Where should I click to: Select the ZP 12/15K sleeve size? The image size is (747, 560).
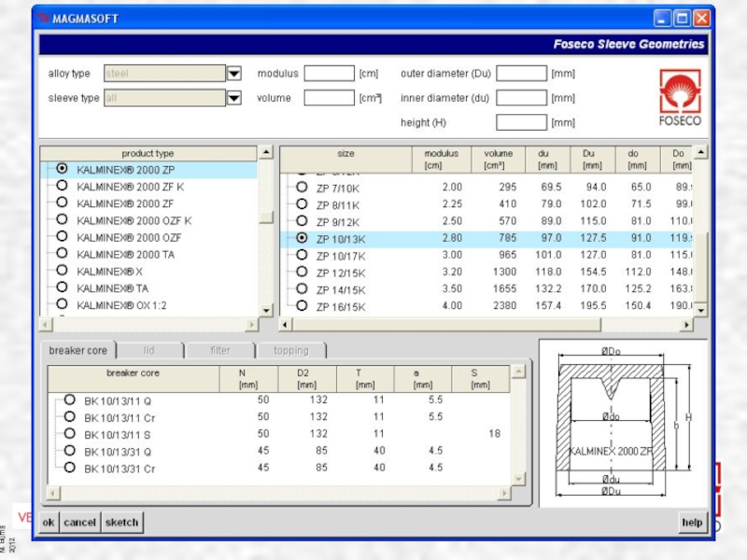coord(302,272)
